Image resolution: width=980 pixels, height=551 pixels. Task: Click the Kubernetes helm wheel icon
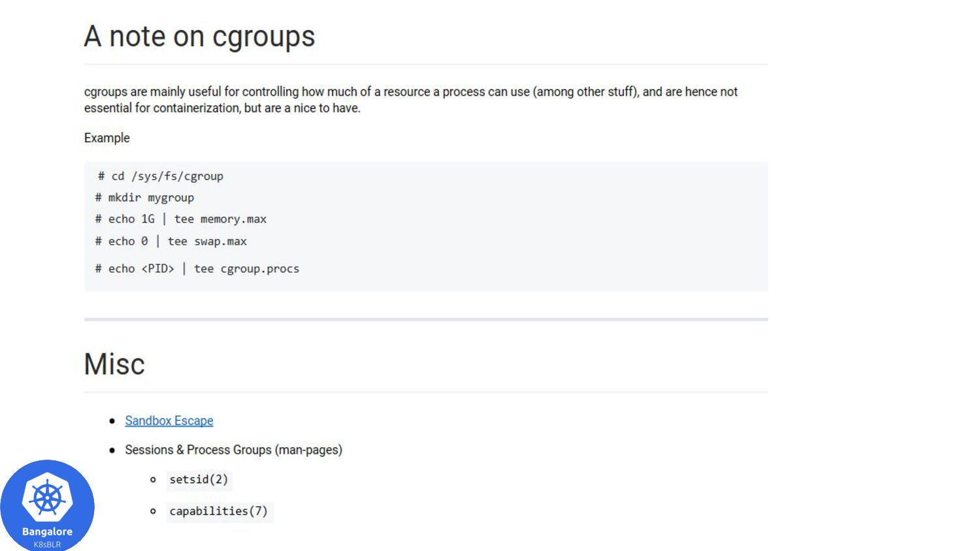47,499
